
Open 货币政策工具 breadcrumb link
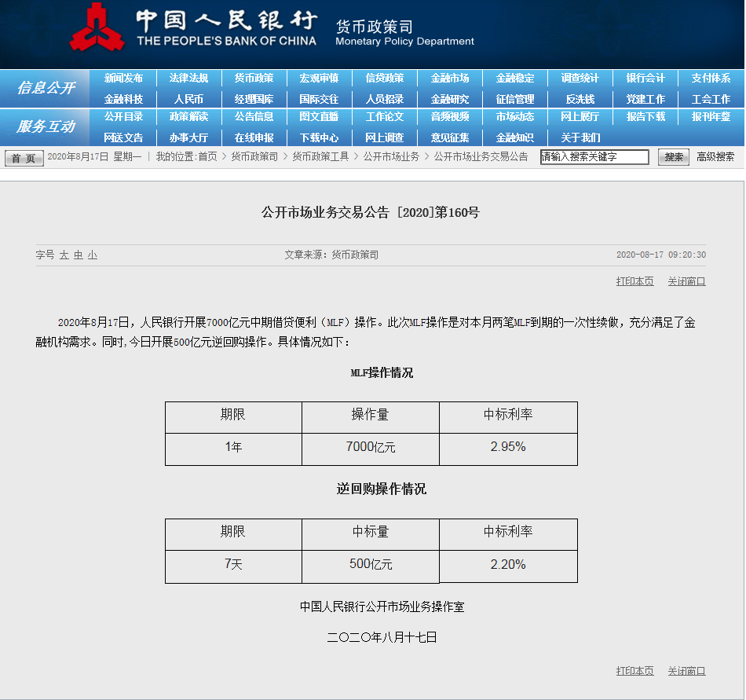click(x=320, y=157)
